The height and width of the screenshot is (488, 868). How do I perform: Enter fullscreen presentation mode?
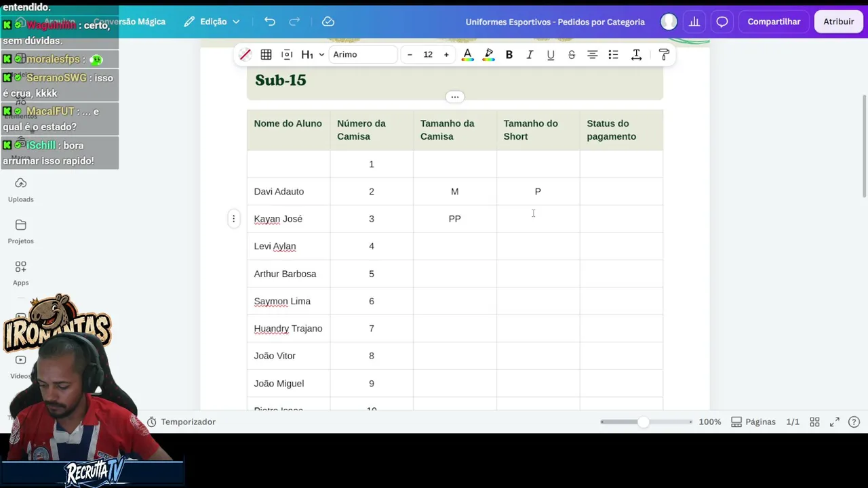[835, 422]
